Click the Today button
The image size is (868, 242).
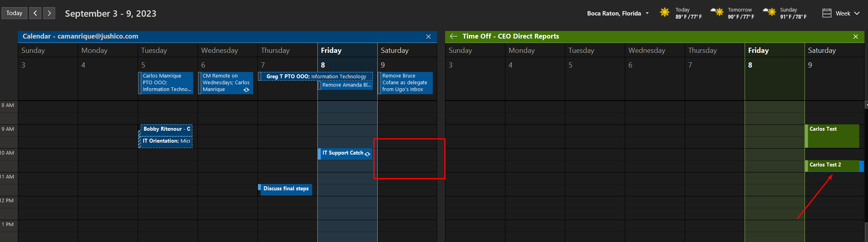14,13
